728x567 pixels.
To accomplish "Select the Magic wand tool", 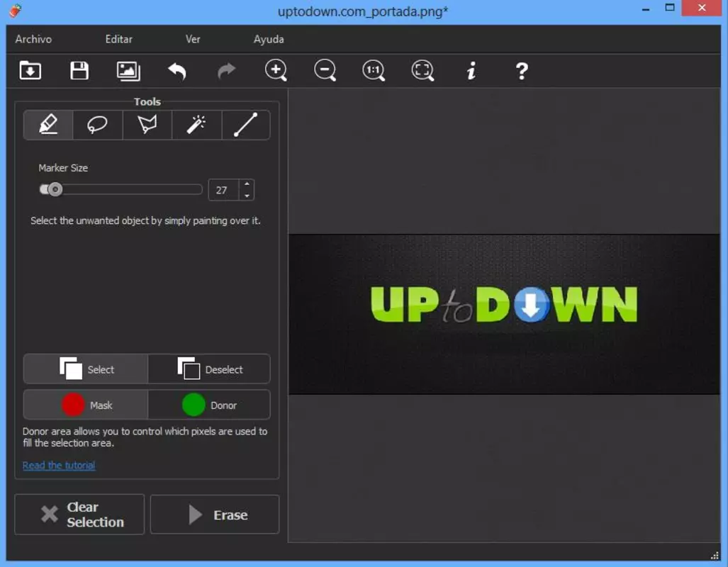I will [196, 125].
